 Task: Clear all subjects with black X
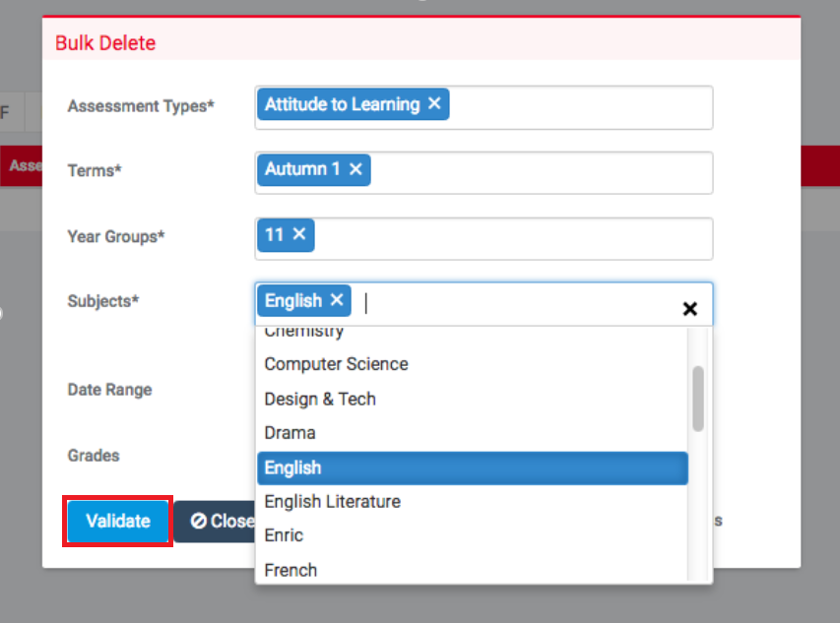tap(690, 308)
